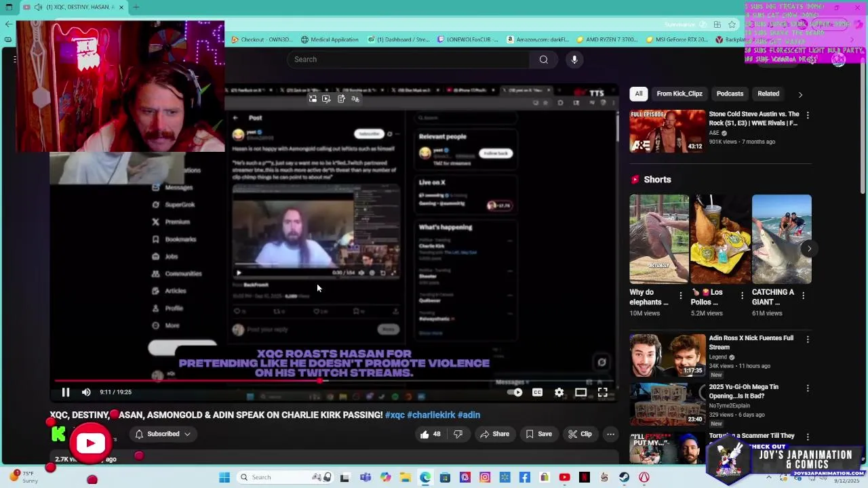The height and width of the screenshot is (488, 868).
Task: Mute the video volume
Action: [x=86, y=392]
